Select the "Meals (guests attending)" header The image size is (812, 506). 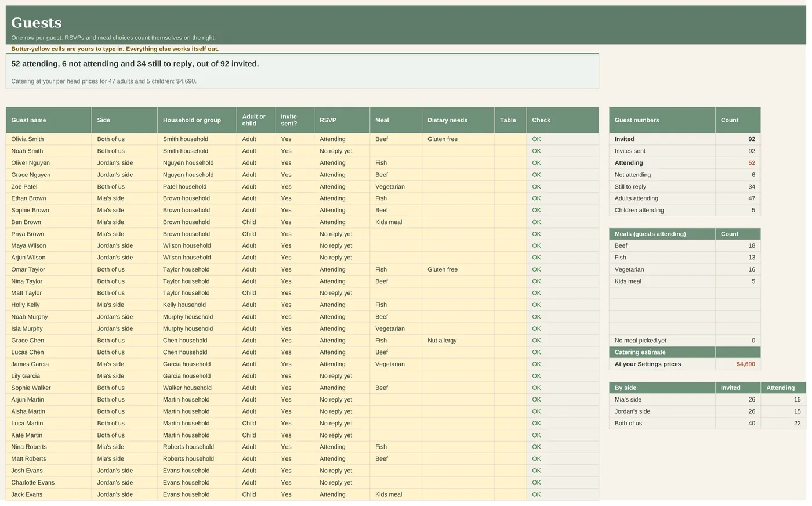coord(662,234)
